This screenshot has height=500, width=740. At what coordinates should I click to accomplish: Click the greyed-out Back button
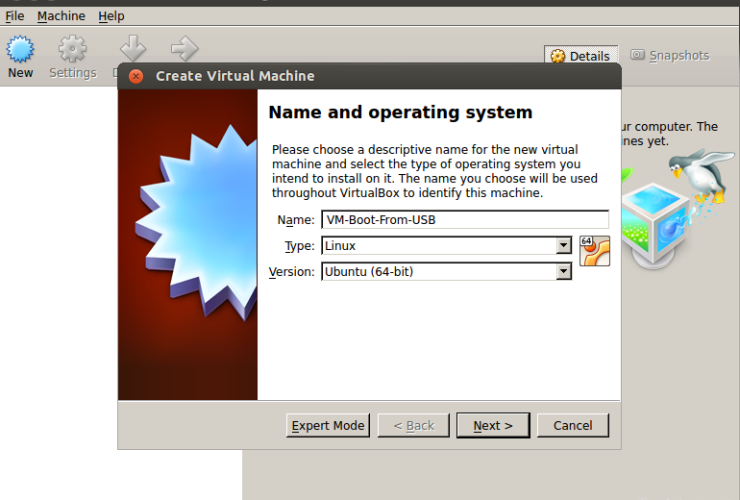pos(413,425)
